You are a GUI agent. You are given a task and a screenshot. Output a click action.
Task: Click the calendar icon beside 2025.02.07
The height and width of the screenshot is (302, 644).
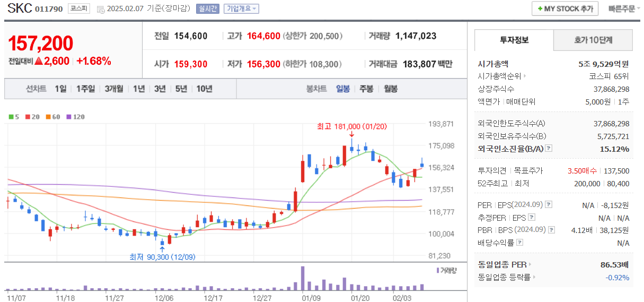pos(101,9)
